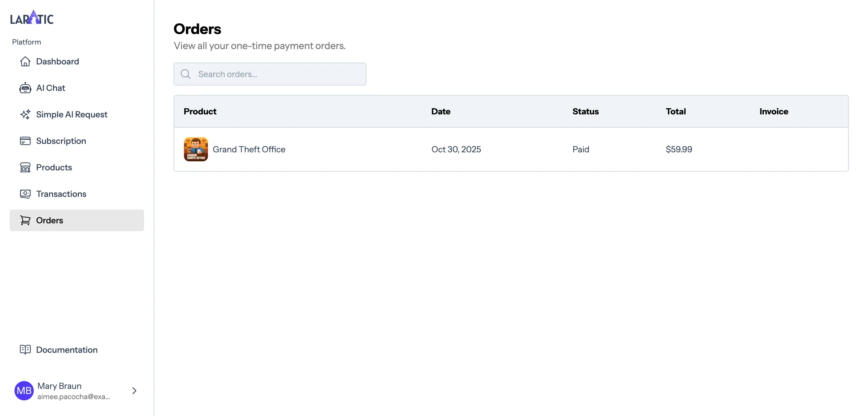This screenshot has width=868, height=416.
Task: Open the Transactions page in sidebar
Action: click(x=61, y=194)
